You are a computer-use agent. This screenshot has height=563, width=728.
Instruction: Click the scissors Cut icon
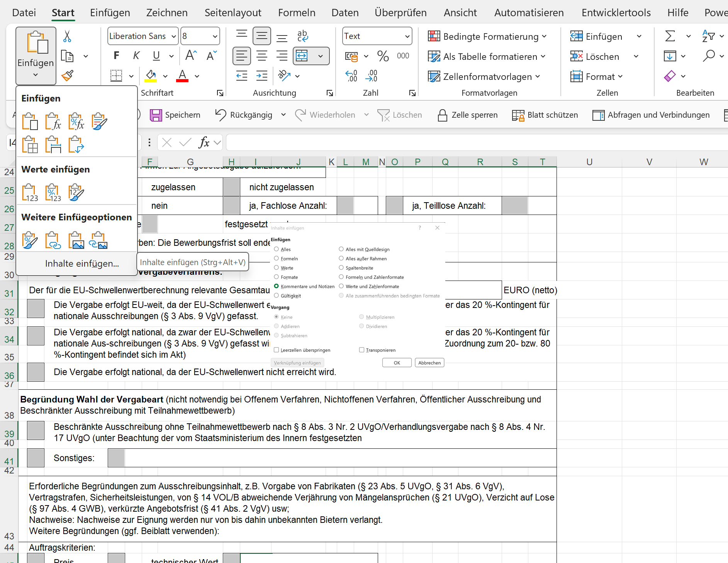pos(67,36)
